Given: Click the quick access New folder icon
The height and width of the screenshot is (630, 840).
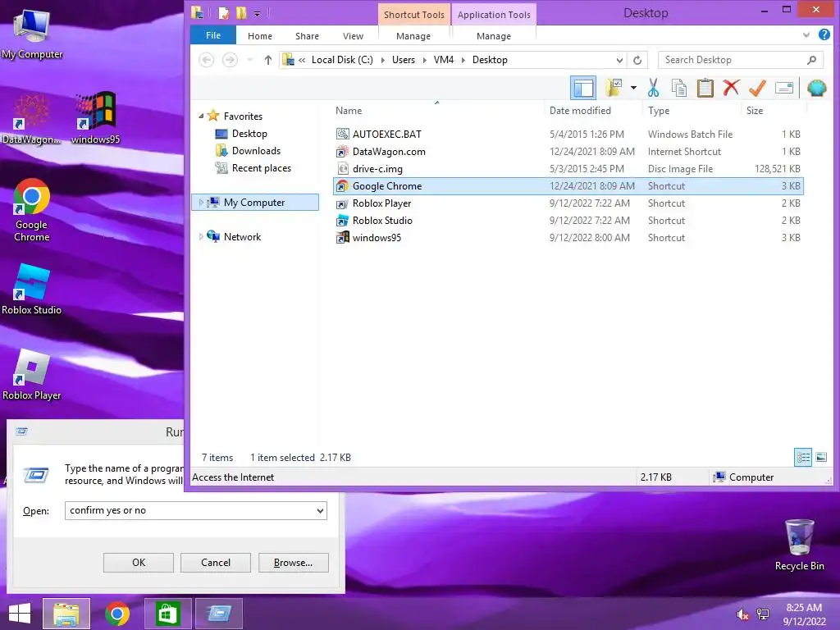Looking at the screenshot, I should [241, 13].
